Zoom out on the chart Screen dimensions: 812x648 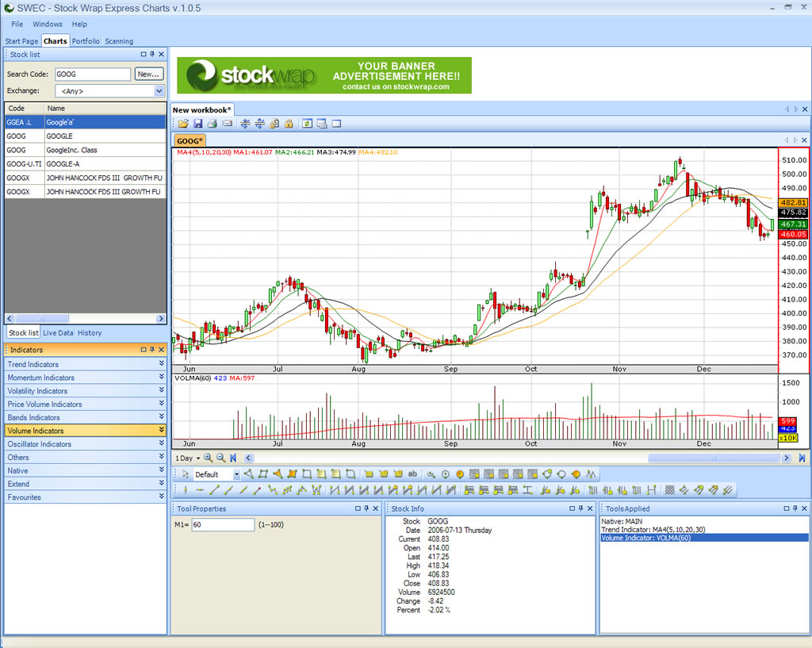tap(221, 458)
